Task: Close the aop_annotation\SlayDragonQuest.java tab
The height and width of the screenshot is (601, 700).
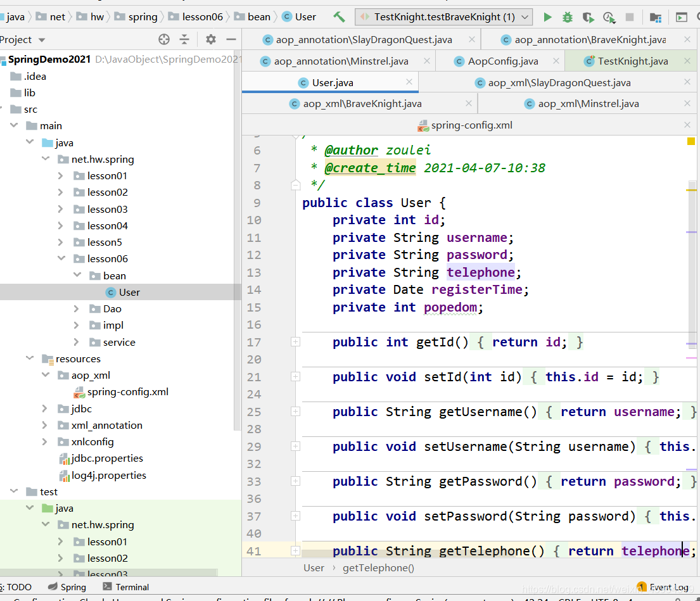Action: coord(471,39)
